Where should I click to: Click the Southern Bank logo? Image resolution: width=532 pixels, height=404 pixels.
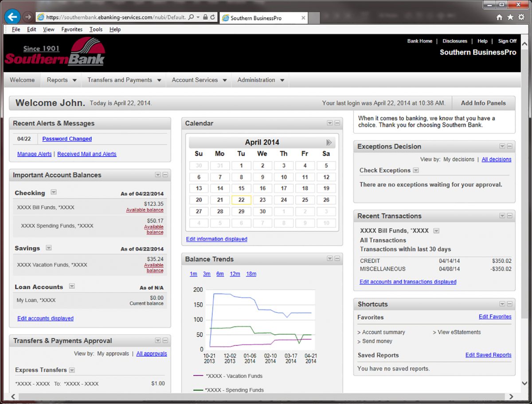pos(55,52)
